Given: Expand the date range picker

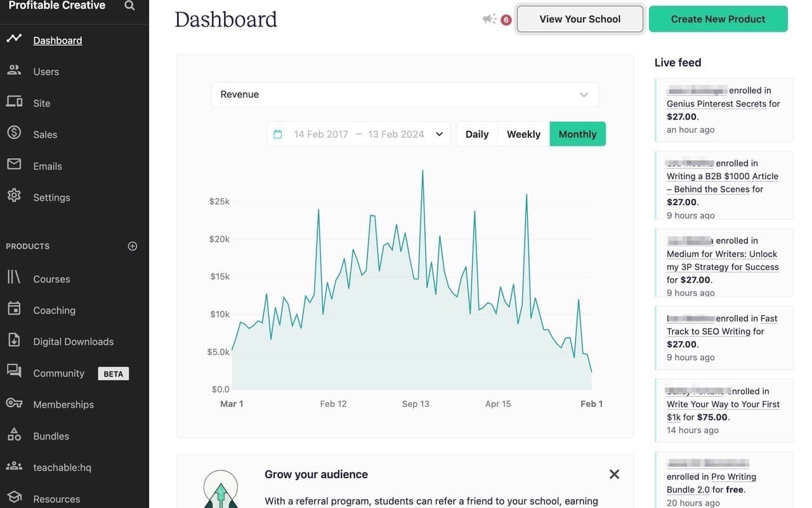Looking at the screenshot, I should point(439,134).
